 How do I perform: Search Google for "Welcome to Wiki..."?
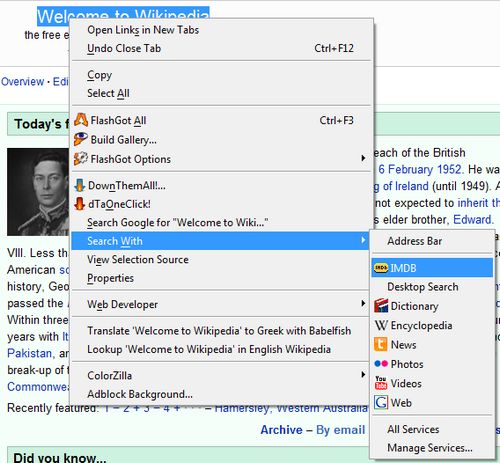point(221,222)
